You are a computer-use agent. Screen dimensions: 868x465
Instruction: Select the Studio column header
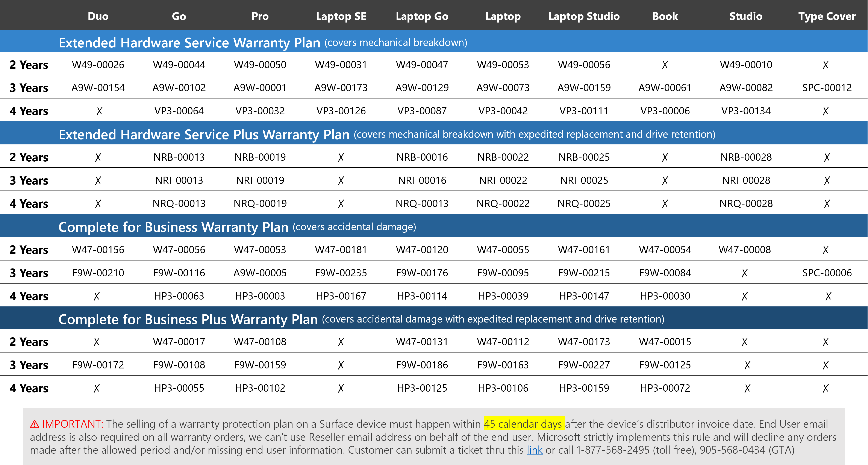pos(746,16)
